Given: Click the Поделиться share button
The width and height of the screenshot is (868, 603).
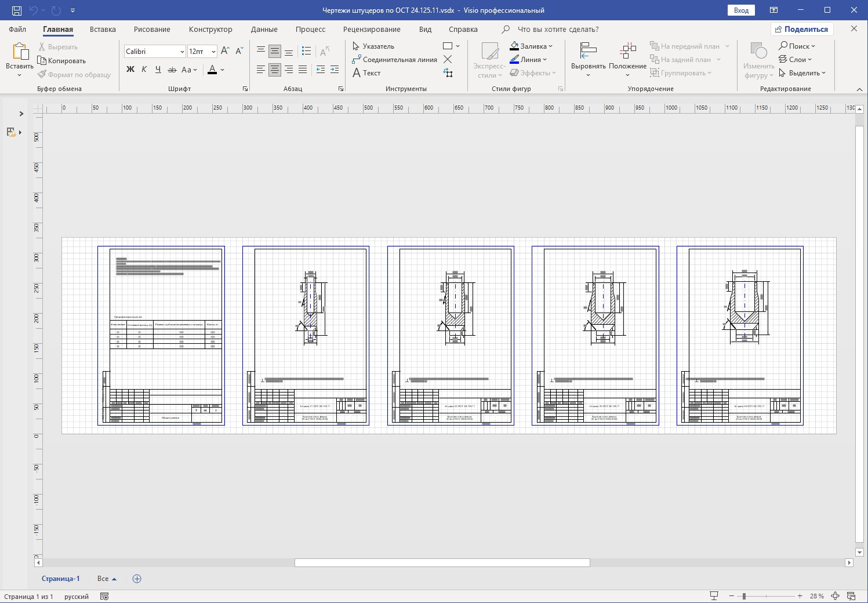Looking at the screenshot, I should (x=801, y=29).
